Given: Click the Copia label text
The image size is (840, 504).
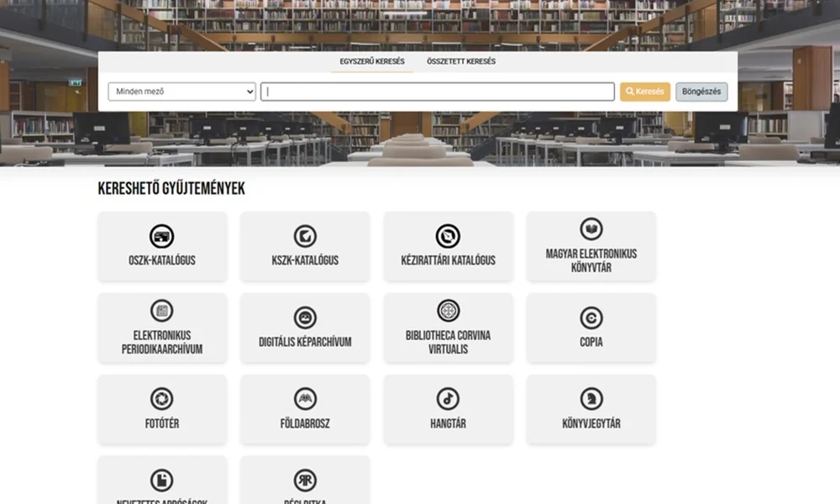Looking at the screenshot, I should click(x=591, y=342).
